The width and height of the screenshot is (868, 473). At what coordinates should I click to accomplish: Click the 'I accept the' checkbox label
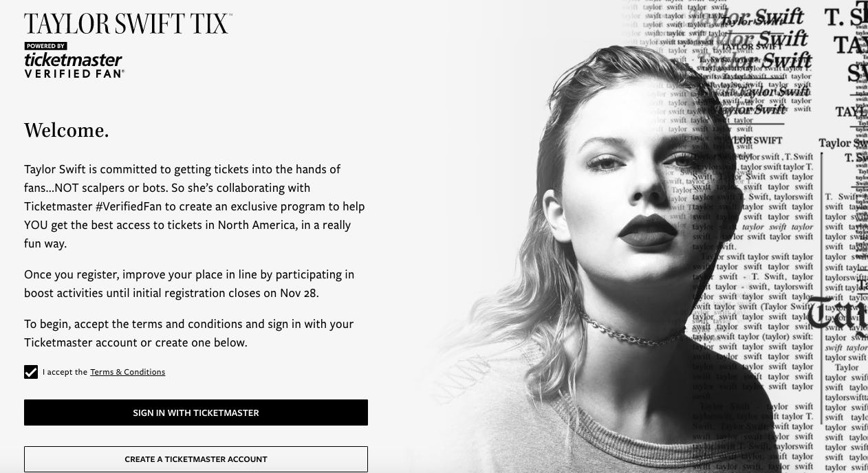click(65, 372)
